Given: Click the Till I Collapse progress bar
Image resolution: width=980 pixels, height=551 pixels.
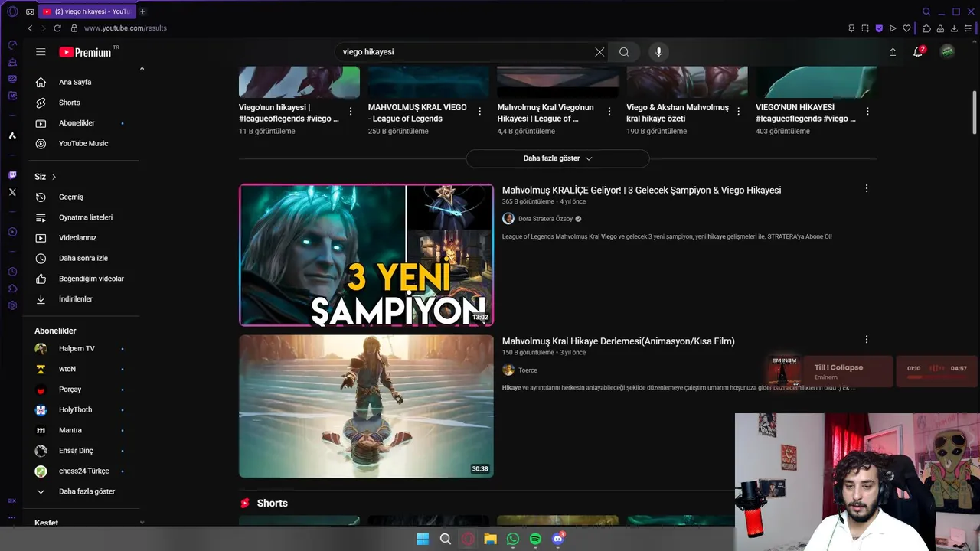Looking at the screenshot, I should pos(937,377).
